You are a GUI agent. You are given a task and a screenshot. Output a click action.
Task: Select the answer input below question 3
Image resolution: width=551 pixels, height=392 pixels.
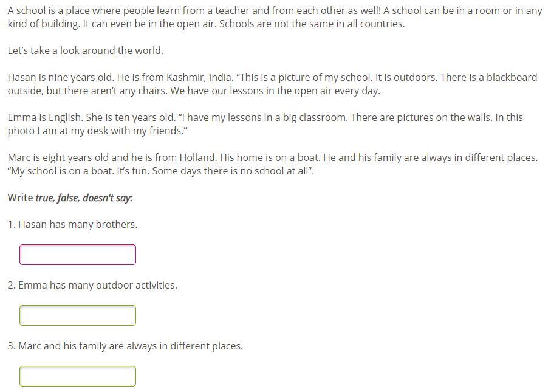point(78,376)
